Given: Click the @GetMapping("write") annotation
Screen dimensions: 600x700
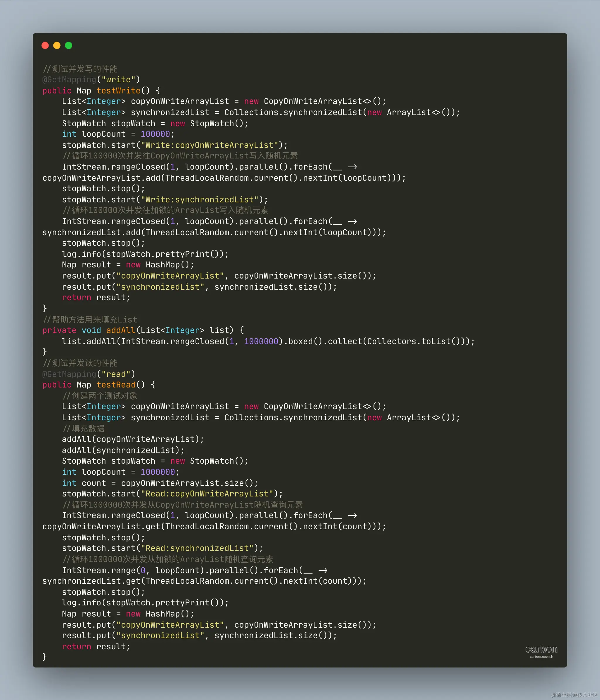Looking at the screenshot, I should coord(91,79).
